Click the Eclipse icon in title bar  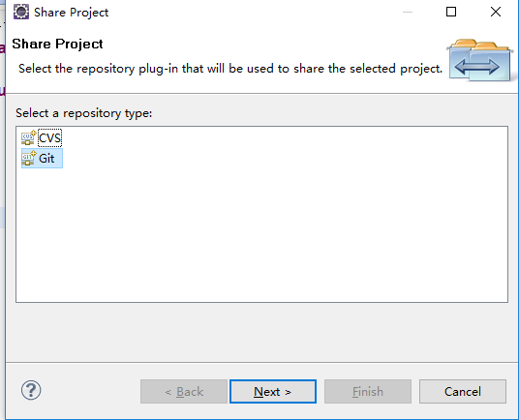(21, 12)
